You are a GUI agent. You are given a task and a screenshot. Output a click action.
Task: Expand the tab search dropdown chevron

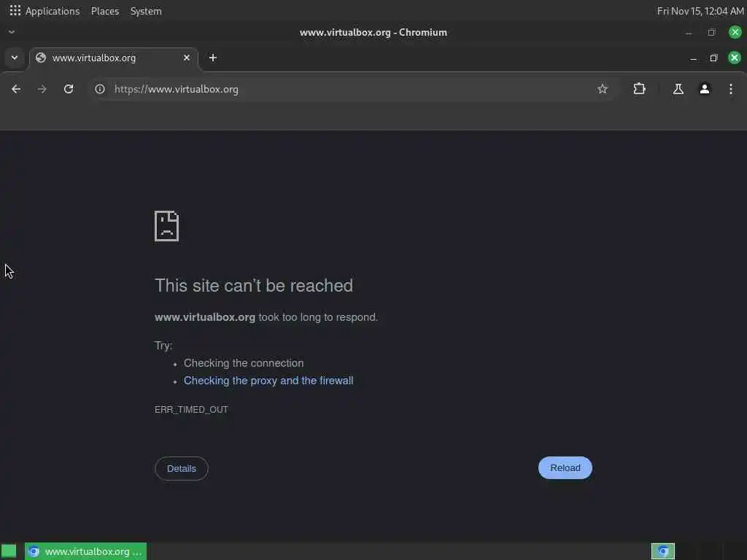coord(15,58)
